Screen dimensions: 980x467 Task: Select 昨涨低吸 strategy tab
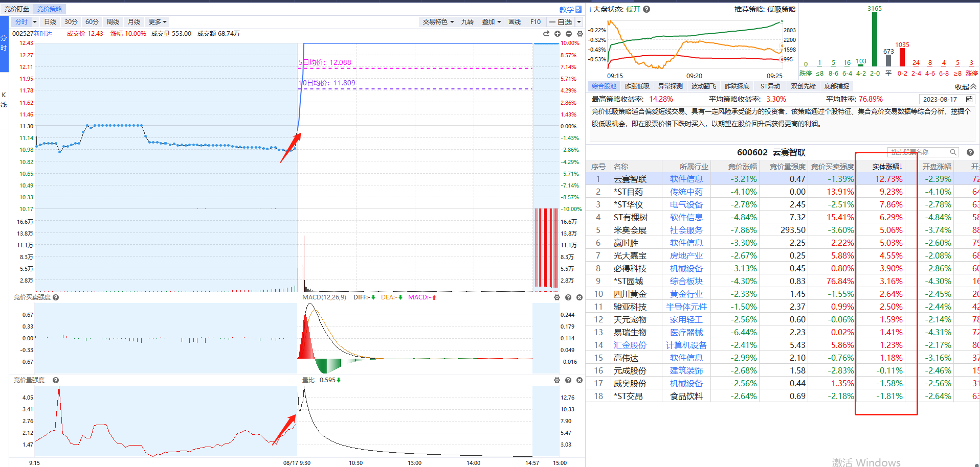[x=637, y=86]
